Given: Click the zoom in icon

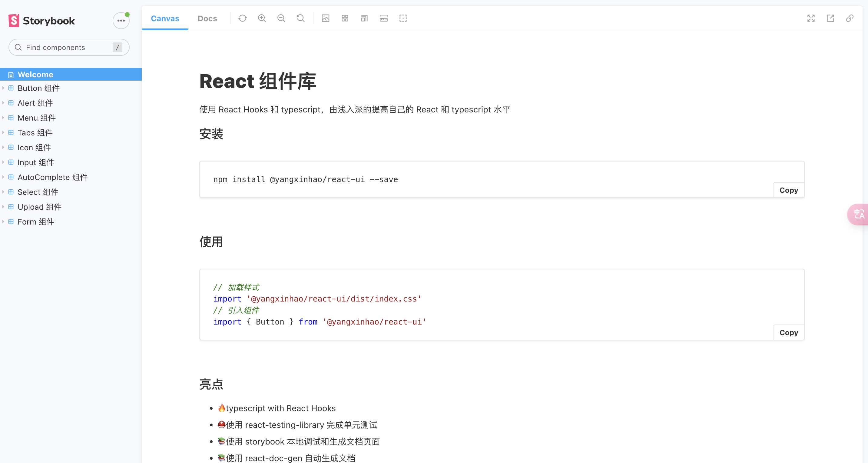Looking at the screenshot, I should point(262,18).
